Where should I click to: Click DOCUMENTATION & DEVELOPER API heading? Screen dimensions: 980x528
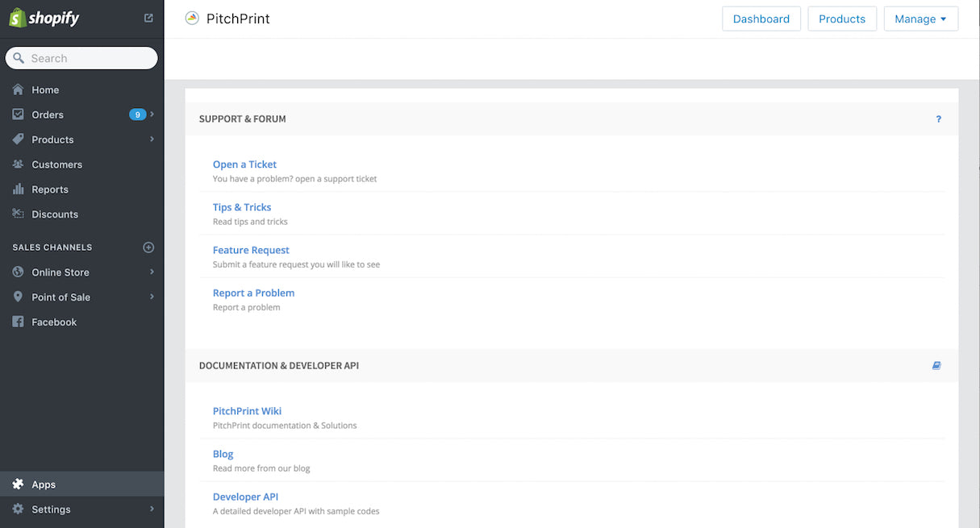coord(279,366)
